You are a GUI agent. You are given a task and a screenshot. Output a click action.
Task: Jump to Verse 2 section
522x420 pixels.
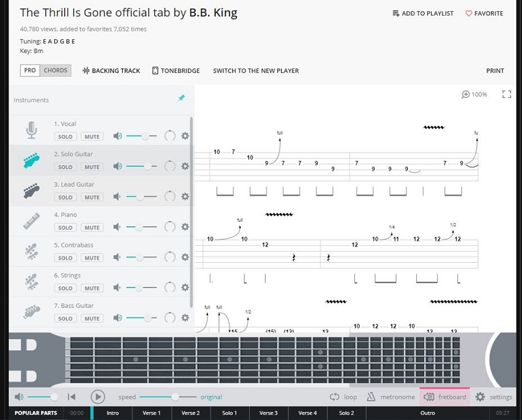tap(191, 413)
